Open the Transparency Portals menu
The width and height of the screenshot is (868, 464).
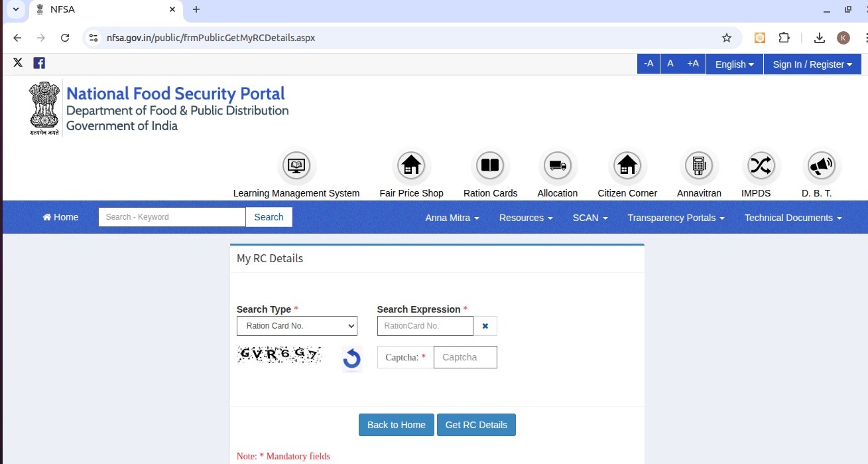675,218
